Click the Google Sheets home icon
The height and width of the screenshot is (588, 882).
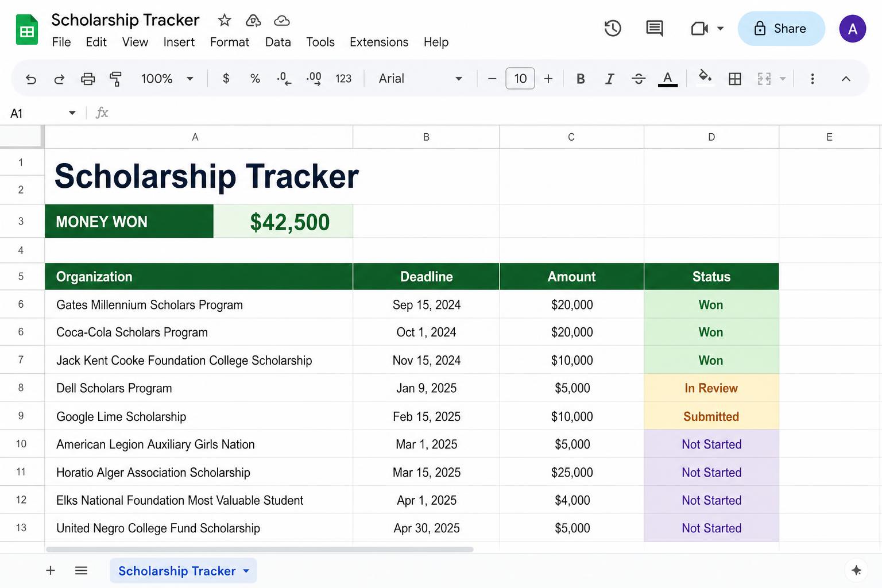pos(26,30)
